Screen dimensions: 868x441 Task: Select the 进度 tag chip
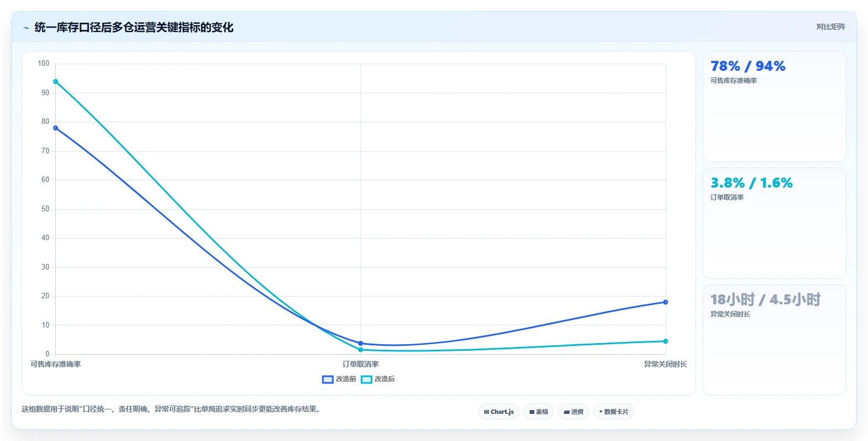coord(573,412)
